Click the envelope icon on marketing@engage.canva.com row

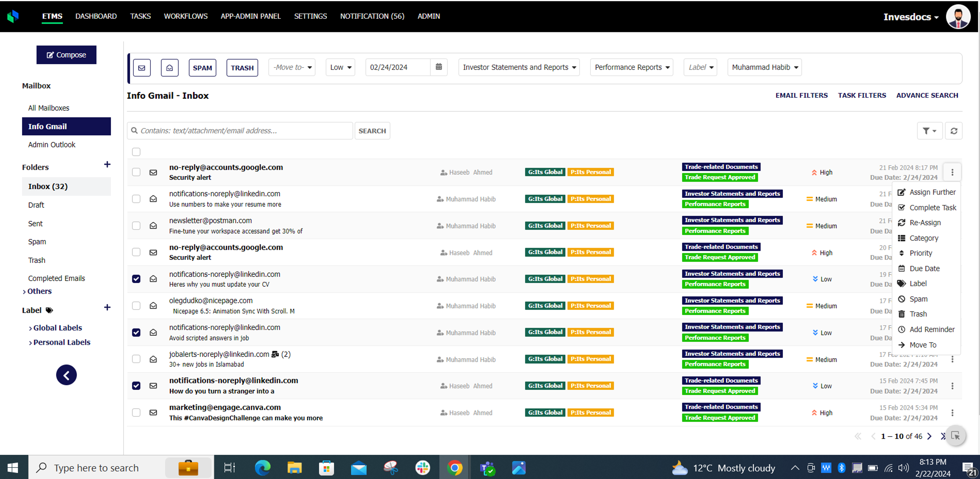(x=153, y=412)
